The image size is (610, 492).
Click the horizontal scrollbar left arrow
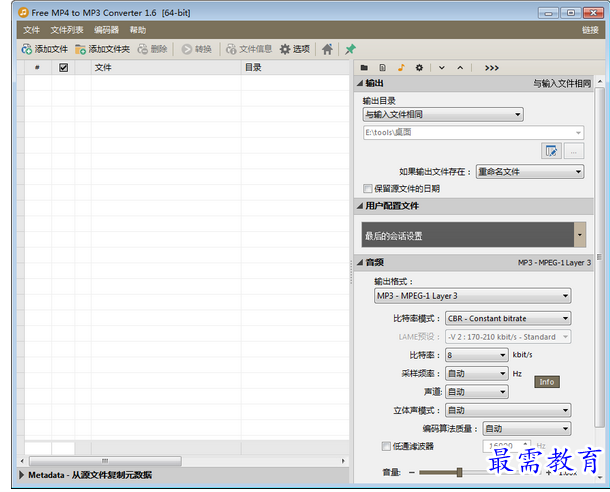click(x=22, y=461)
